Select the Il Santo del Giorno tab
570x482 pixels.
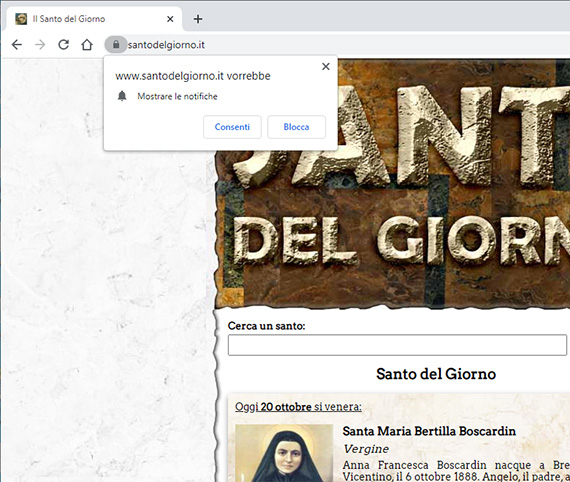tap(94, 19)
